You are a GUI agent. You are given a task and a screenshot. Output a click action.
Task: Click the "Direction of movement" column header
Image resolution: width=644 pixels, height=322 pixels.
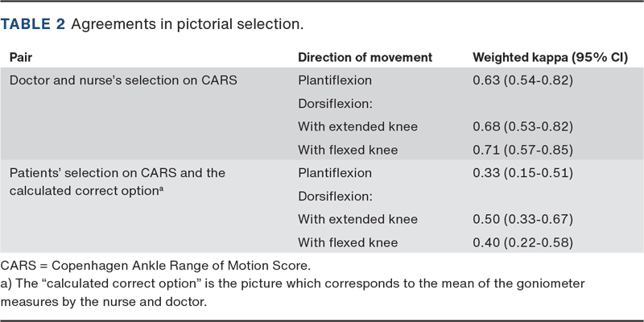365,58
